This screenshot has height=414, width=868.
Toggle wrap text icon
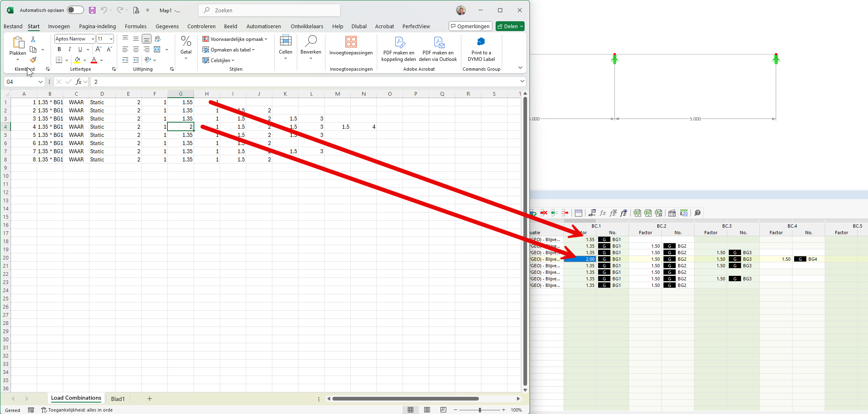coord(158,39)
